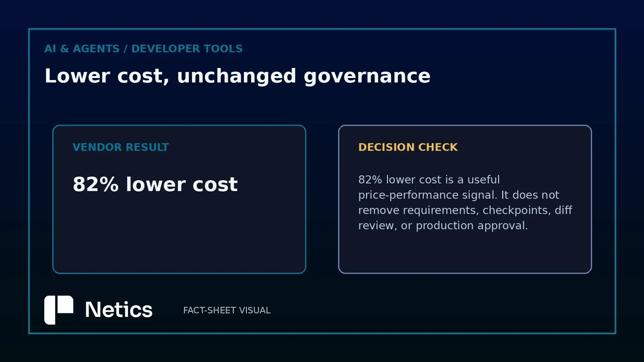Click the Netics brand name
This screenshot has width=644, height=362.
click(x=119, y=310)
